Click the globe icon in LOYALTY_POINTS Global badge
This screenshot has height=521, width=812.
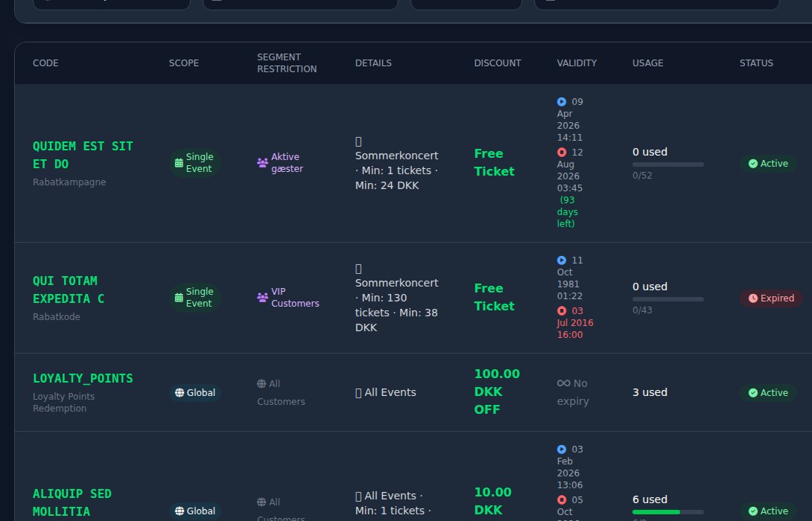click(180, 393)
